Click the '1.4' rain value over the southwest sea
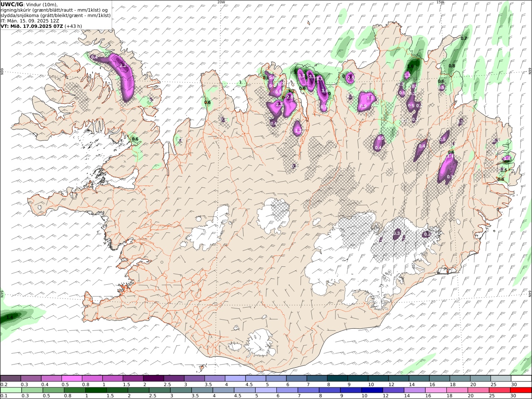This screenshot has height=399, width=532. pyautogui.click(x=10, y=317)
